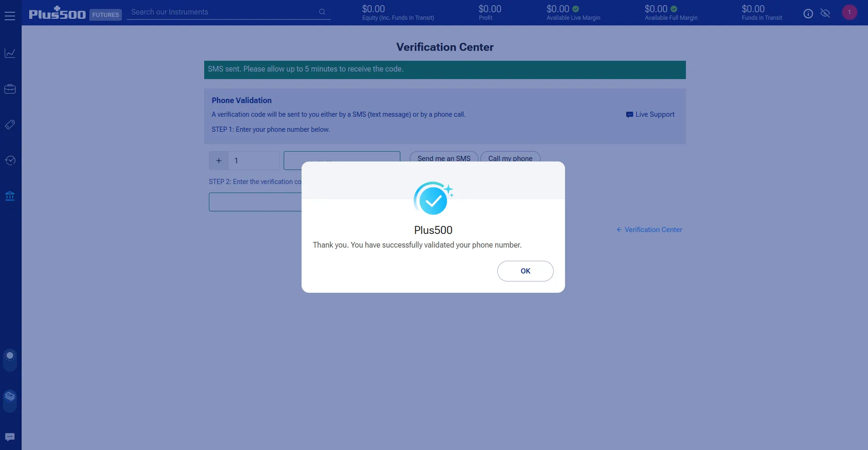Click the search magnifier icon
This screenshot has width=868, height=450.
click(322, 12)
